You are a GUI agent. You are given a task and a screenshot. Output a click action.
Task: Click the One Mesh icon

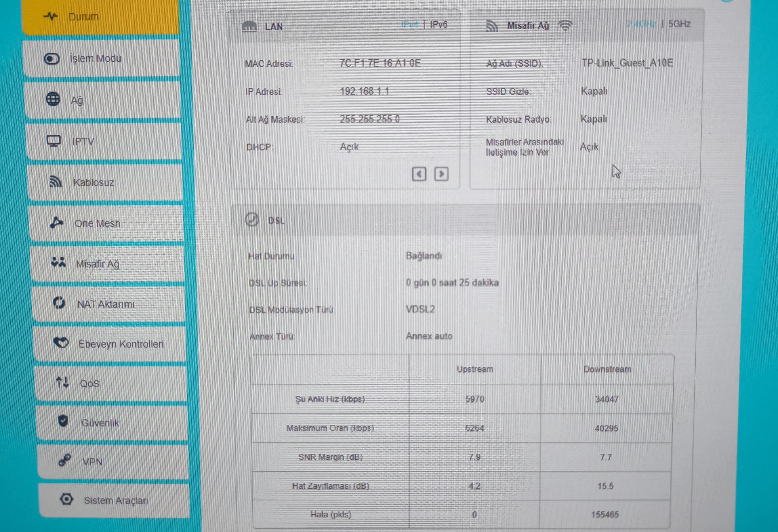[56, 223]
